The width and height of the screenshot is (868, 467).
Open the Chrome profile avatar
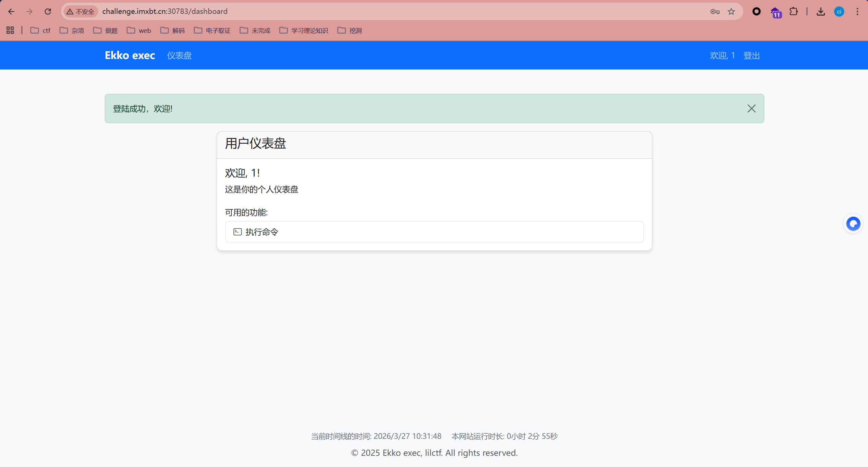tap(839, 12)
